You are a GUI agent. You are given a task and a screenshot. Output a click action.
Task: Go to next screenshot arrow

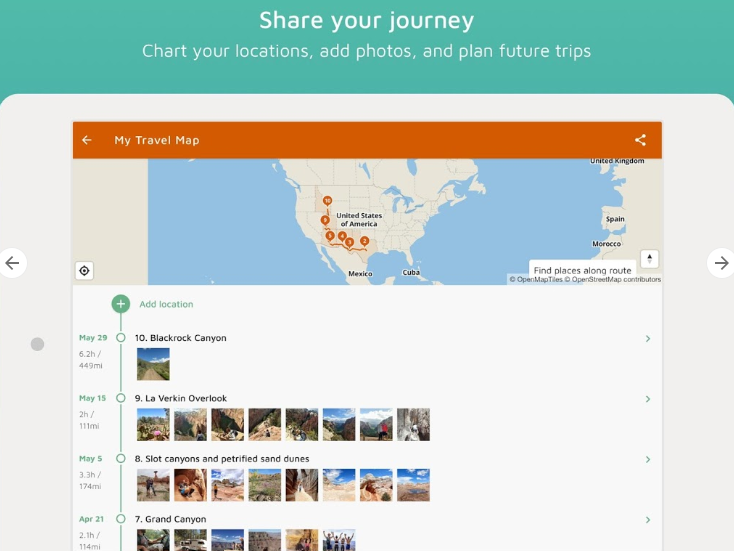(721, 263)
